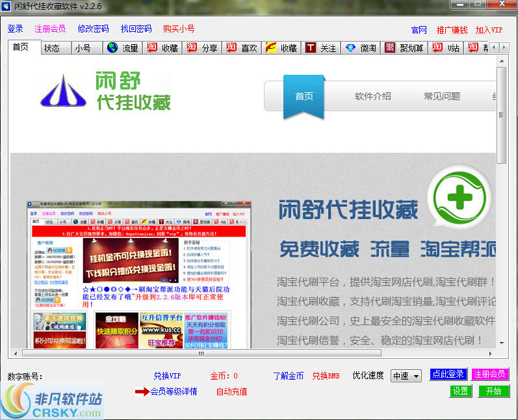518x420 pixels.
Task: Click 修改密码 in the top bar
Action: tap(93, 29)
